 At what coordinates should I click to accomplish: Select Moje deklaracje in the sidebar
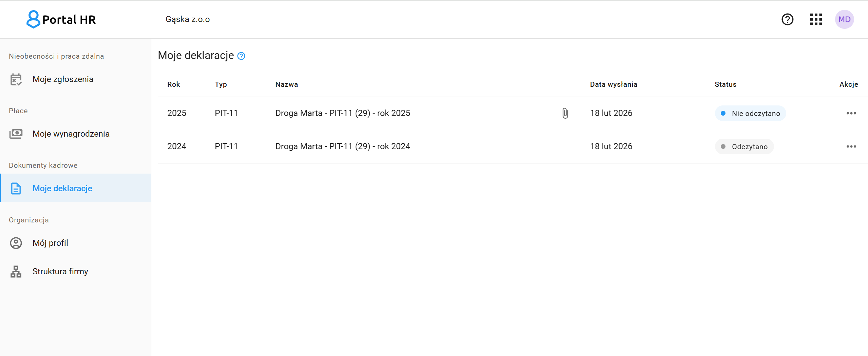point(62,189)
